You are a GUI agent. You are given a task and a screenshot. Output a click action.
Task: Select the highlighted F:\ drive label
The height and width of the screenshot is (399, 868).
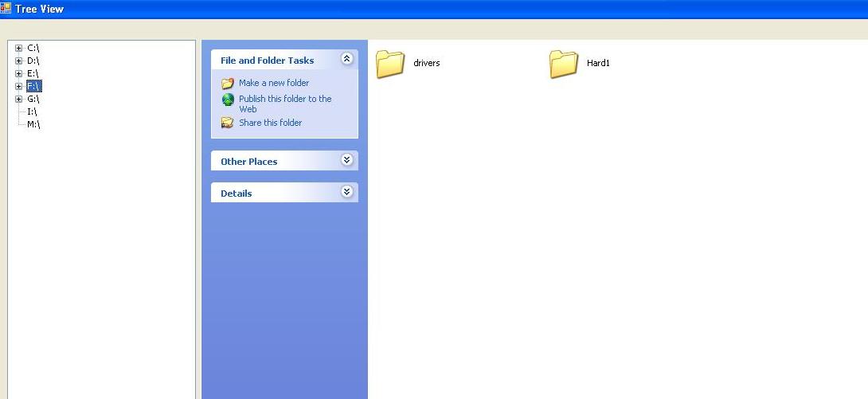pos(33,86)
